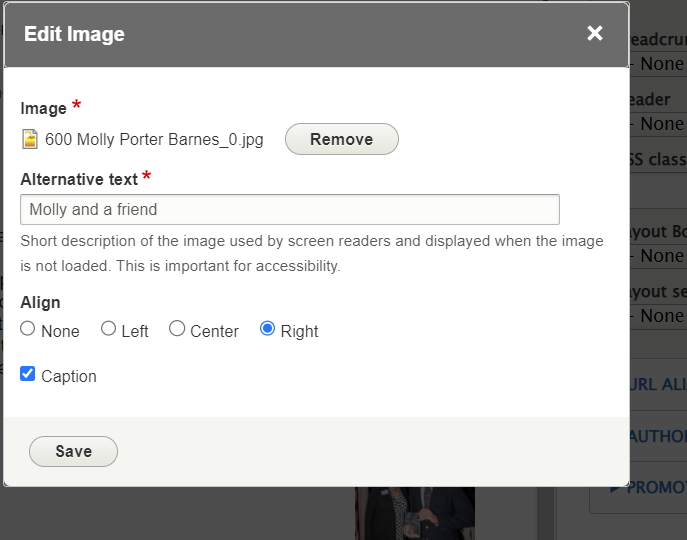The height and width of the screenshot is (540, 687).
Task: Click the Save button
Action: point(73,452)
